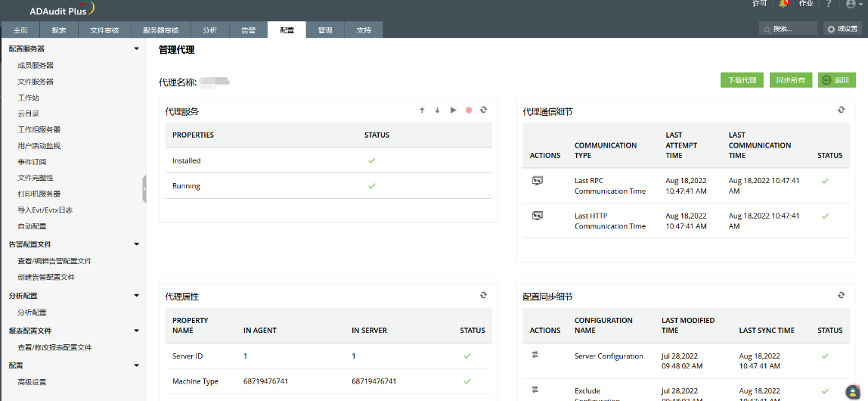
Task: Open 文件服务器 in the sidebar
Action: [36, 82]
